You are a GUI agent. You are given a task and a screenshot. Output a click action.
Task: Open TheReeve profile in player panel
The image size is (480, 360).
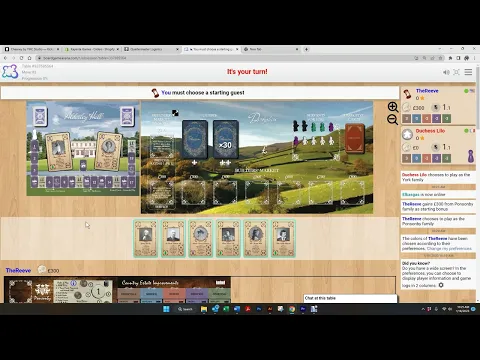[427, 91]
